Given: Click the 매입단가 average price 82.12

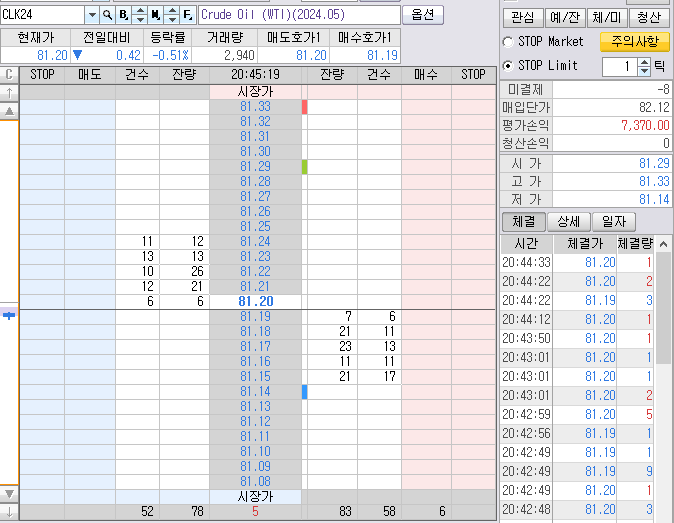Looking at the screenshot, I should click(x=611, y=107).
